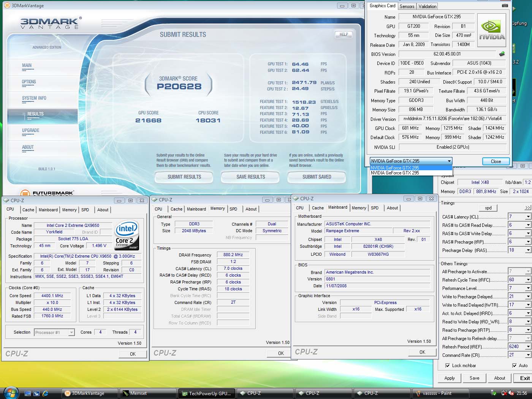The height and width of the screenshot is (399, 532).
Task: Open About in 3DMark sidebar
Action: (x=28, y=147)
